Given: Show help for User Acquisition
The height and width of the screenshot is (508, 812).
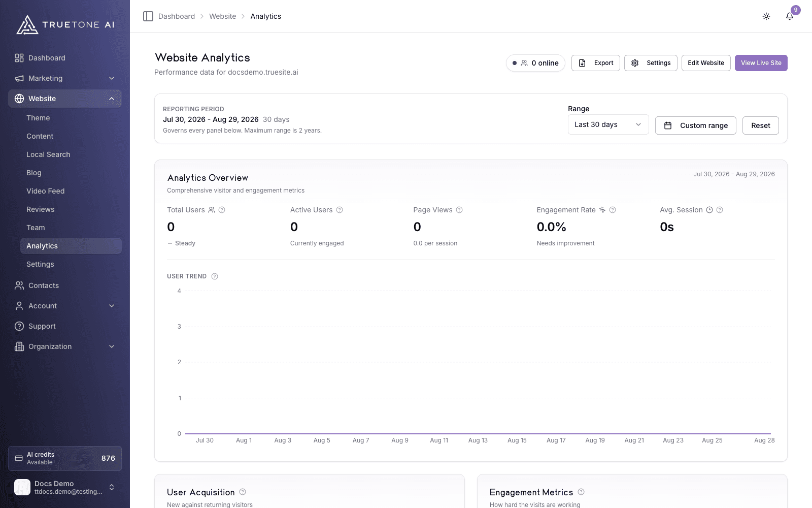Looking at the screenshot, I should [243, 492].
